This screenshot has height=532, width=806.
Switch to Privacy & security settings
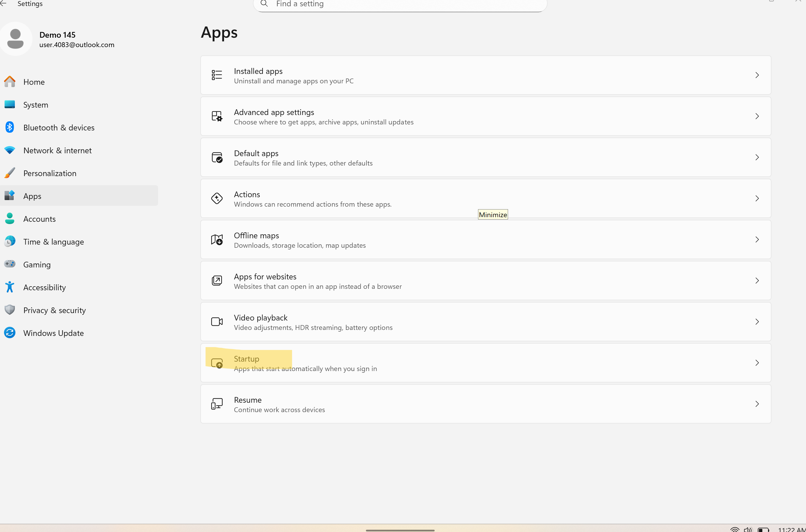[54, 310]
